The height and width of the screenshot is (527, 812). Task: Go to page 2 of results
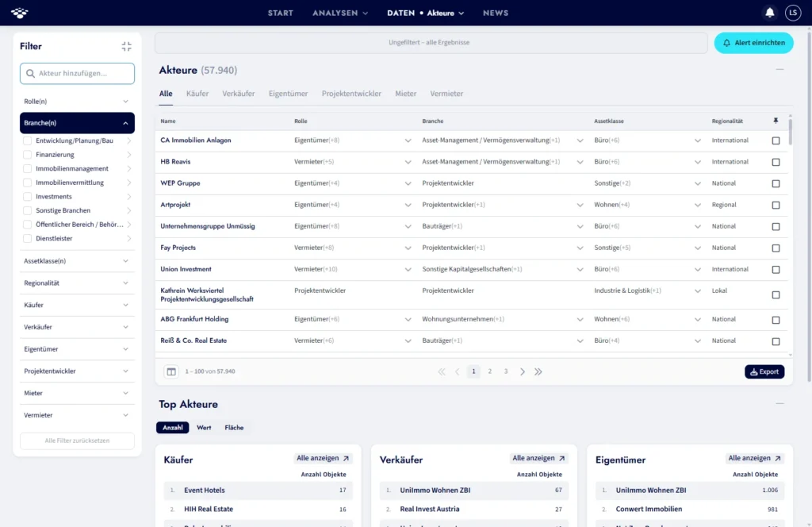coord(489,371)
